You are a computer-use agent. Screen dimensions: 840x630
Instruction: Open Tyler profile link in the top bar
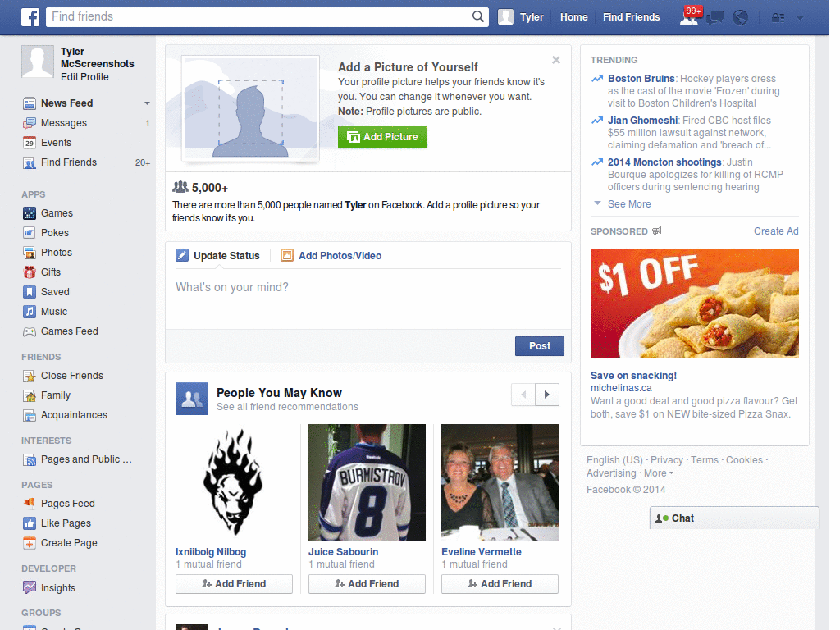point(532,17)
